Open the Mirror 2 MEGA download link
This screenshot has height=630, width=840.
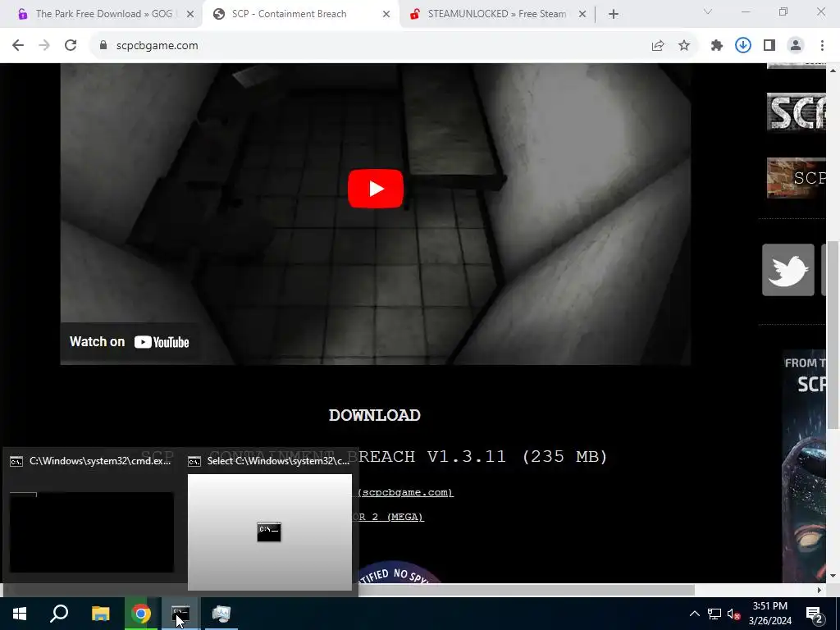(x=391, y=517)
